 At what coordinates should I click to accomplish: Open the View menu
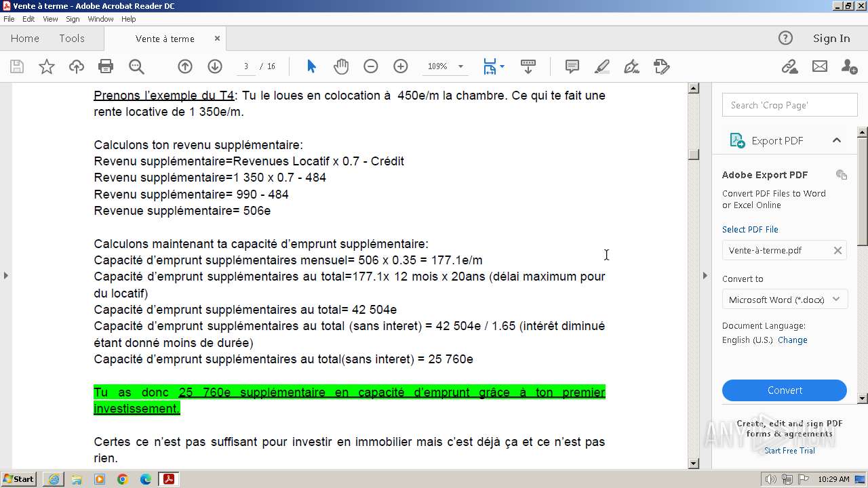click(51, 19)
